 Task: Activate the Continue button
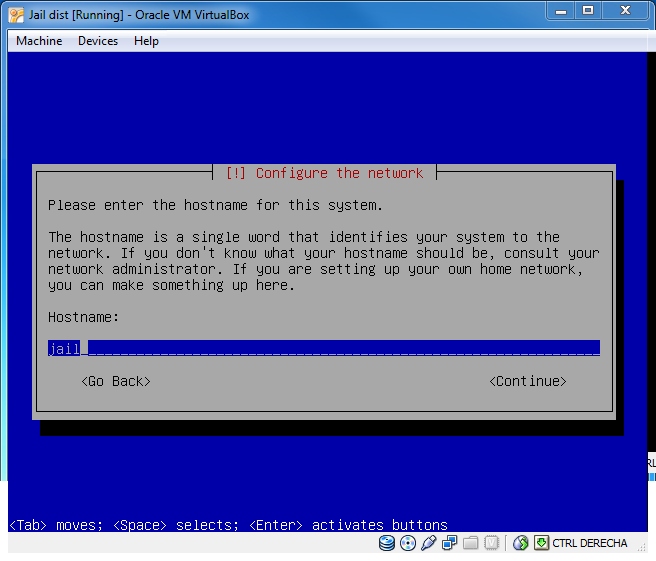pos(528,381)
